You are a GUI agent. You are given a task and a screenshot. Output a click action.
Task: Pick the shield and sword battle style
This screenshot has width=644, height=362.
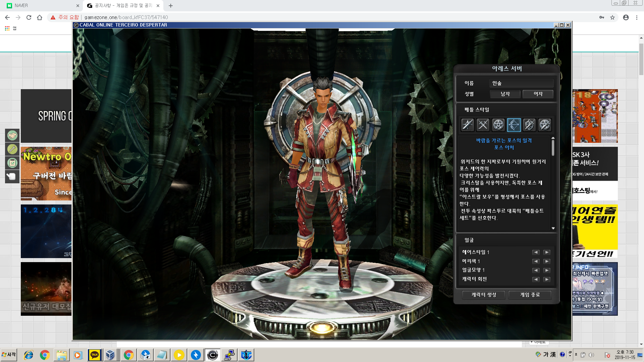coord(529,125)
